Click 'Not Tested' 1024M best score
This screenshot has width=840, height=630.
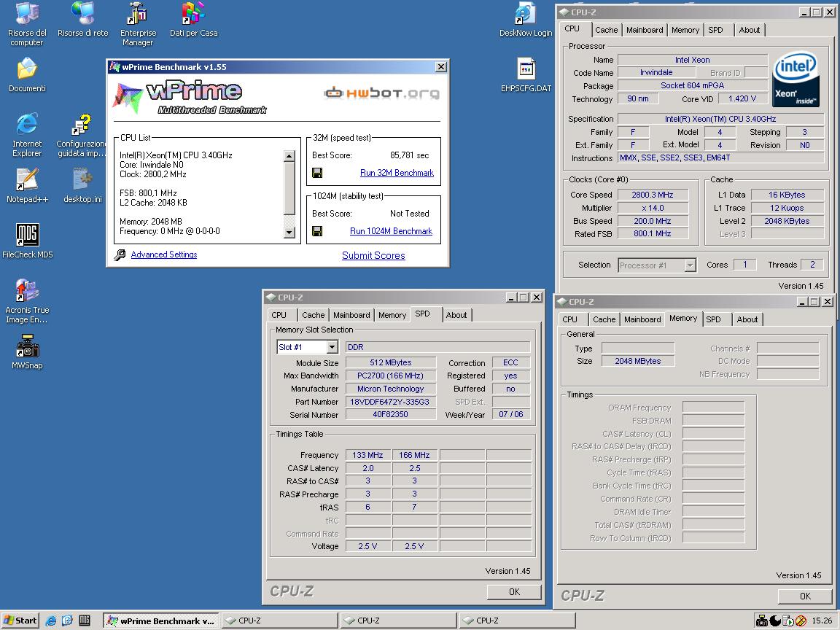409,213
